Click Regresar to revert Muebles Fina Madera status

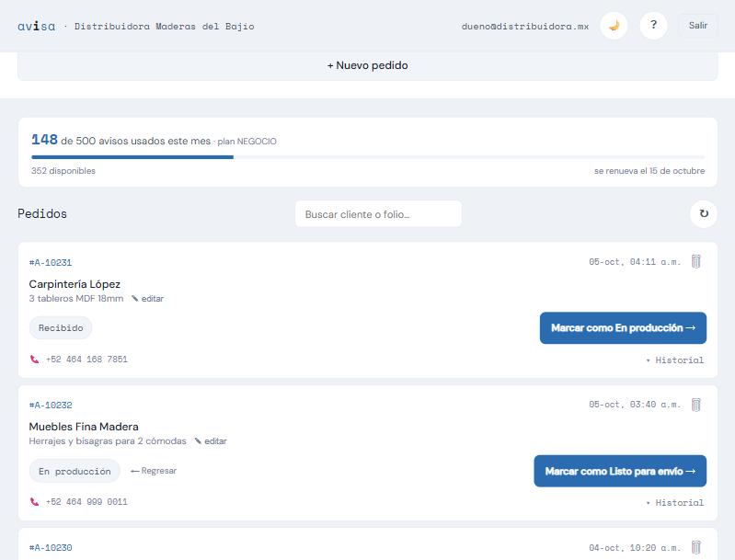(x=154, y=471)
